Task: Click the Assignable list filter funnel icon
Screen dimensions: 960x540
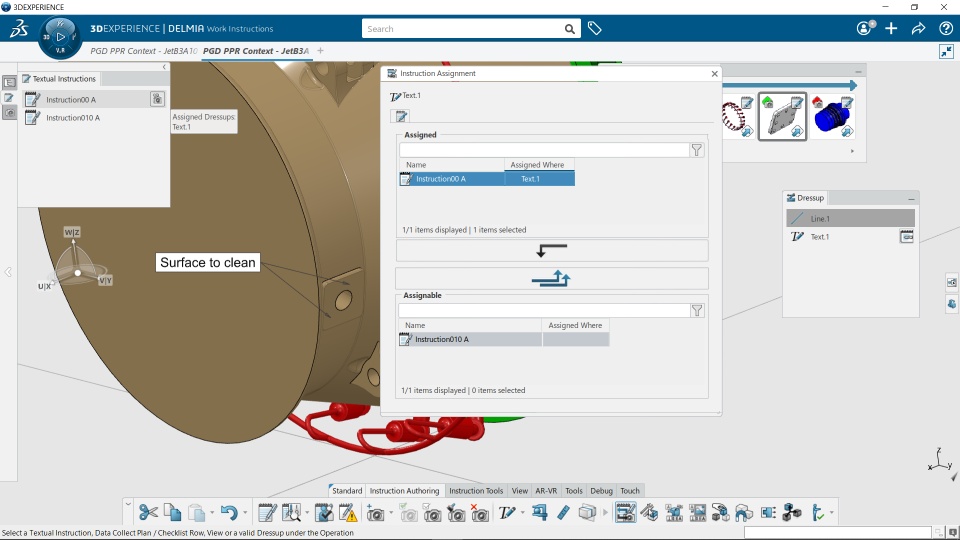Action: pyautogui.click(x=697, y=310)
